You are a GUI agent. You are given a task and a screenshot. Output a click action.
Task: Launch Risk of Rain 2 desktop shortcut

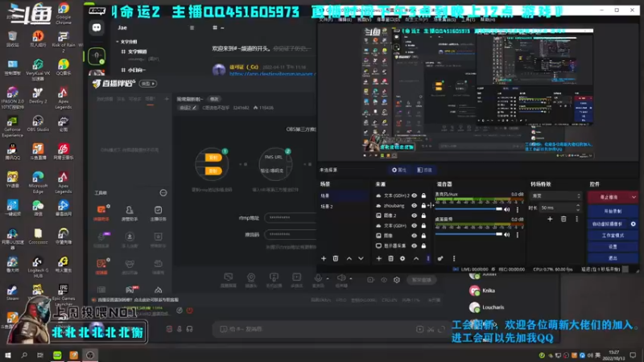tap(64, 42)
